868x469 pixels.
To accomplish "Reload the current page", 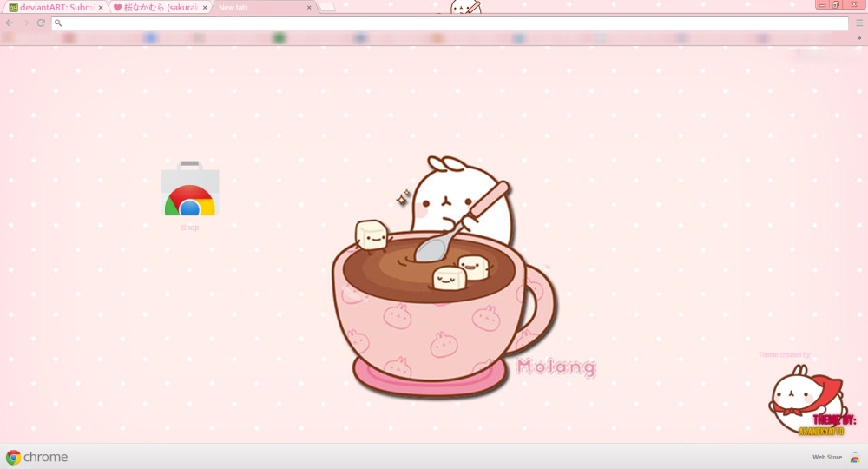I will (x=41, y=23).
